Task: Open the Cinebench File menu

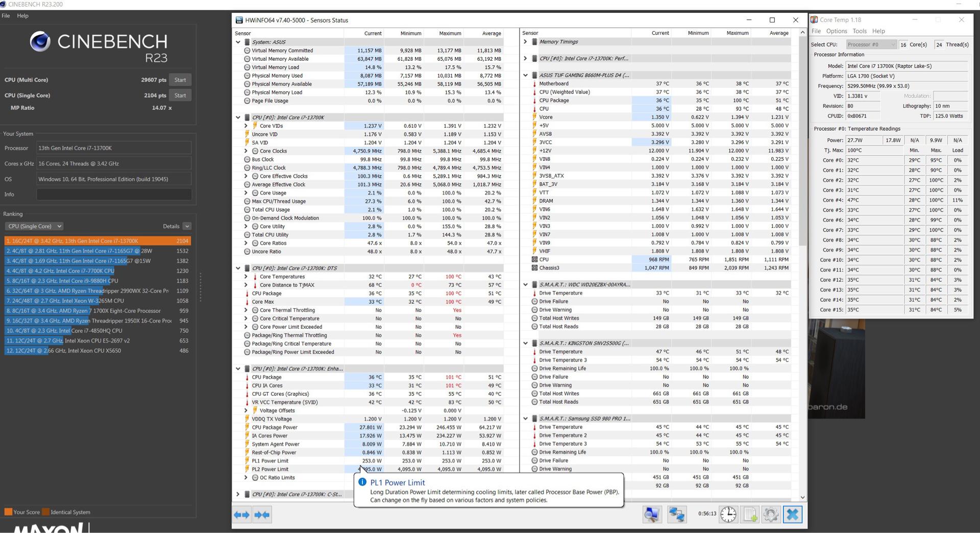Action: [x=6, y=16]
